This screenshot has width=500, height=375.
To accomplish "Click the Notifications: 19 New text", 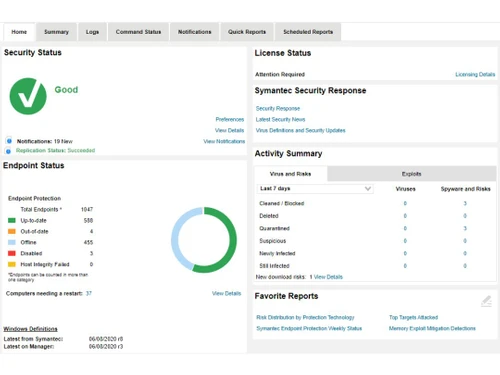I will [45, 141].
